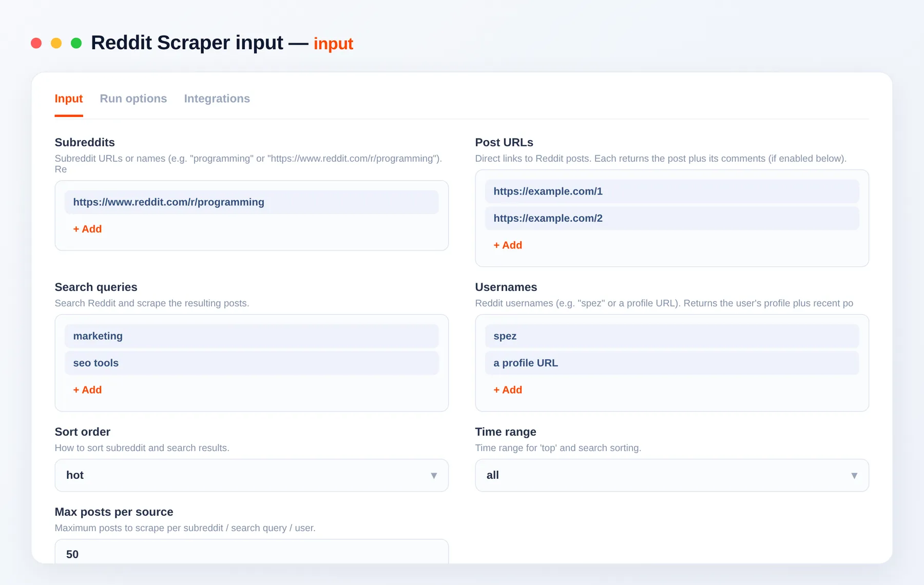Add a new username entry
This screenshot has height=585, width=924.
pos(508,390)
